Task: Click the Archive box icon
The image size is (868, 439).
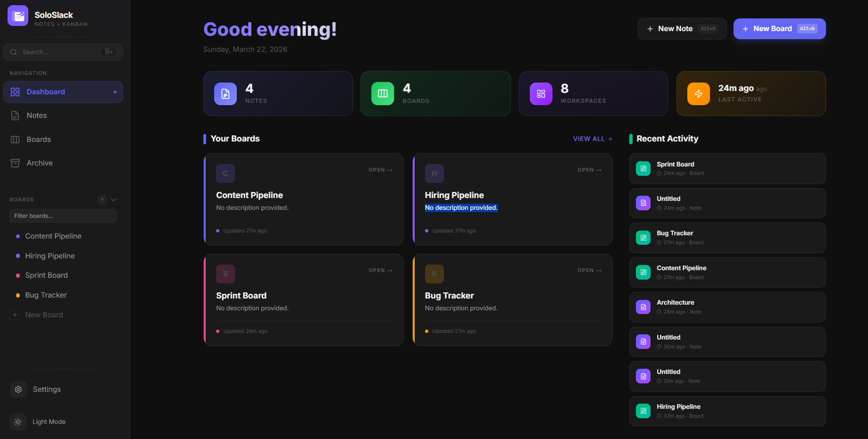Action: [15, 163]
